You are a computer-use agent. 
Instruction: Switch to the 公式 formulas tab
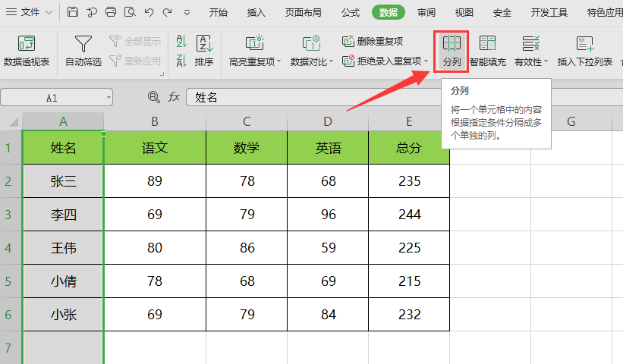[x=351, y=12]
